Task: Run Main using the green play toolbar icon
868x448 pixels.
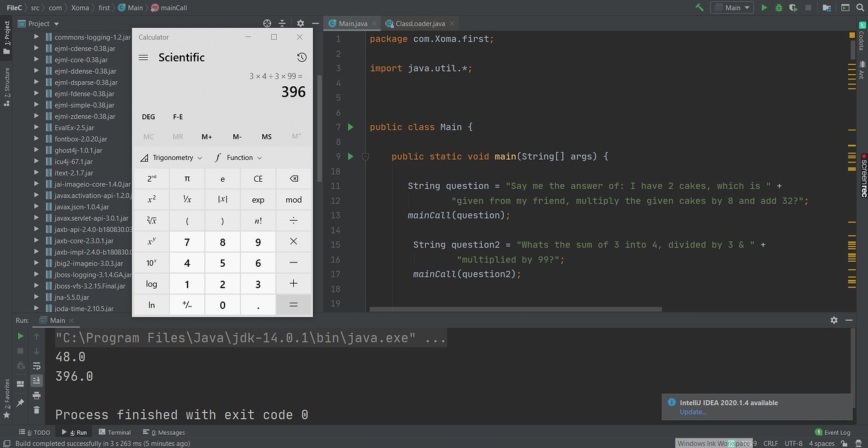Action: [x=764, y=8]
